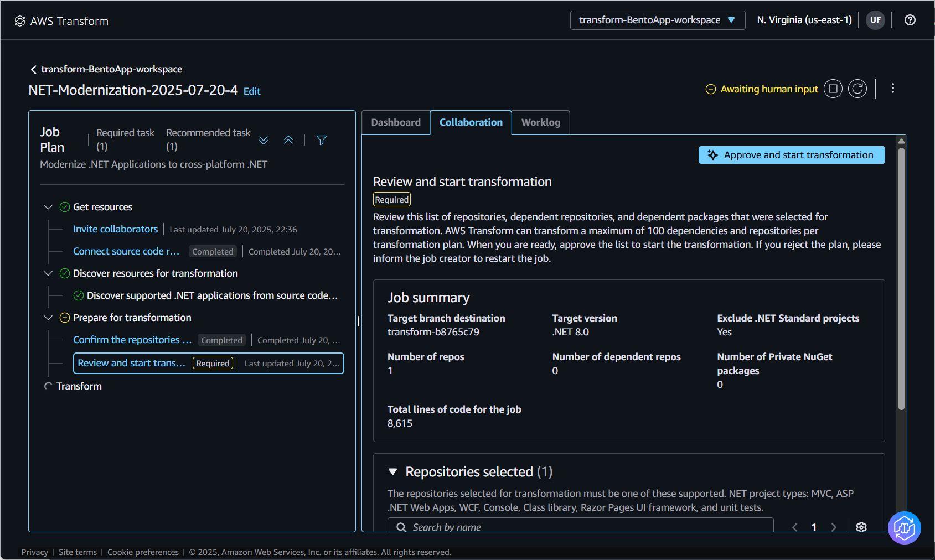Click the Prepare for transformation pending status icon
The height and width of the screenshot is (560, 935).
[65, 318]
